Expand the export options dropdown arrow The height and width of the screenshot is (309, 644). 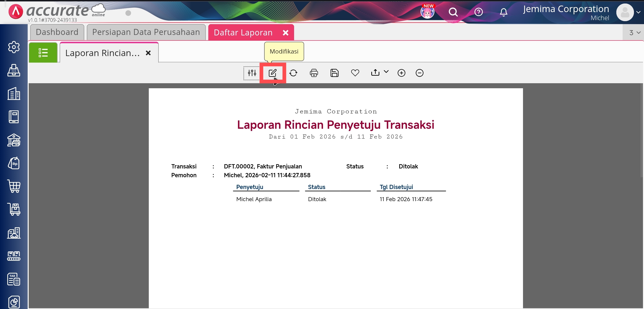(x=386, y=72)
